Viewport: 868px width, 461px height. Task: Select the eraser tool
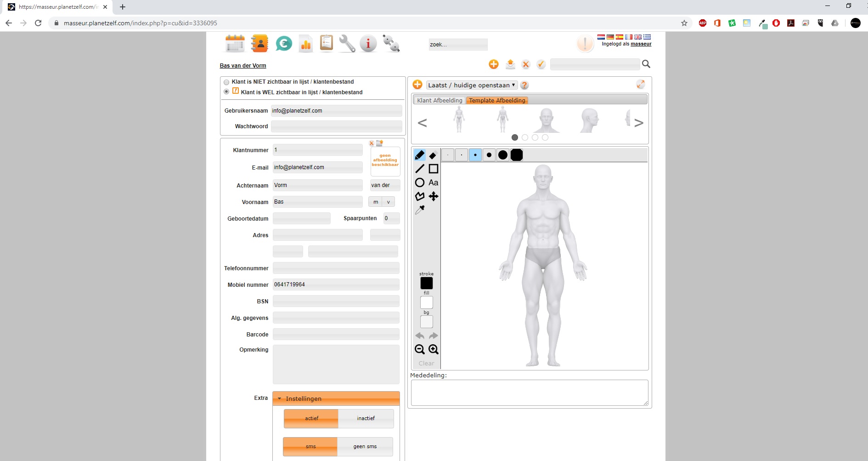433,155
